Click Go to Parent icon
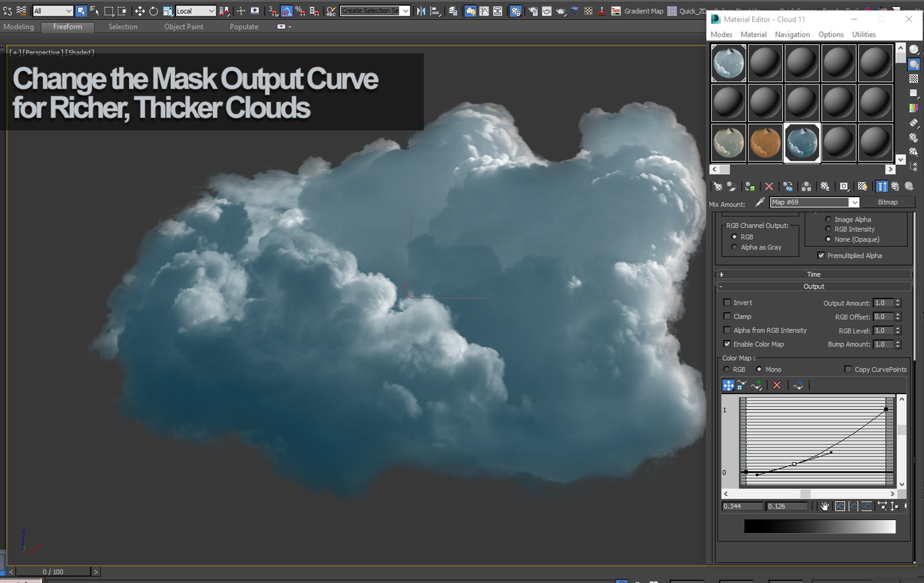 point(895,186)
